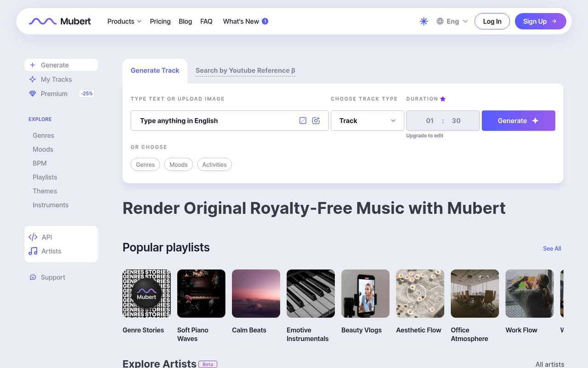Open the Eng language dropdown

452,21
